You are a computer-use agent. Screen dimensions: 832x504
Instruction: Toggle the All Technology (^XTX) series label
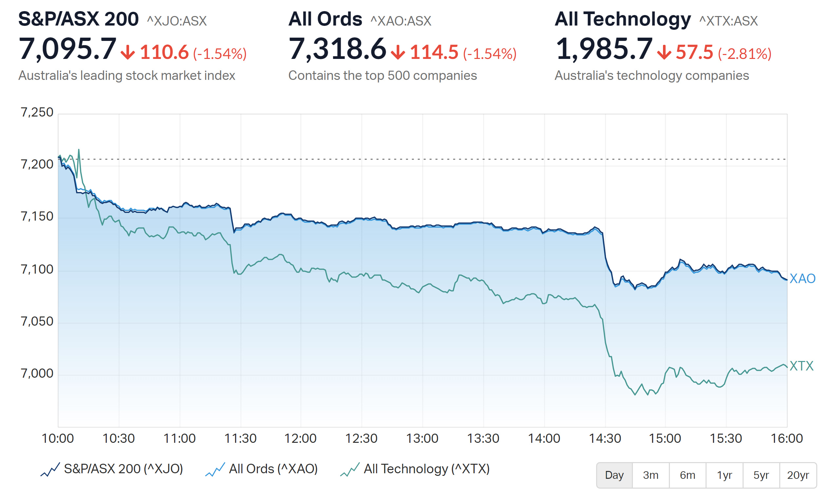pos(426,469)
